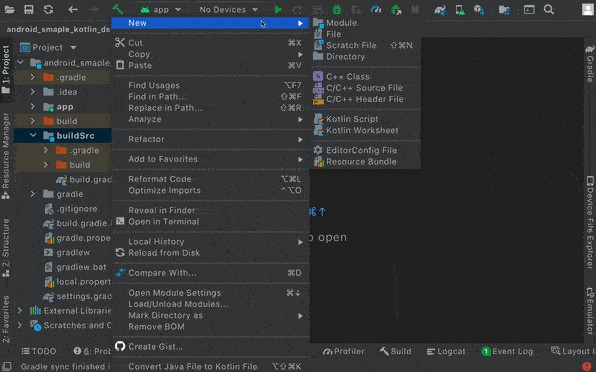The height and width of the screenshot is (372, 596).
Task: Choose Directory in the New submenu
Action: pyautogui.click(x=365, y=57)
